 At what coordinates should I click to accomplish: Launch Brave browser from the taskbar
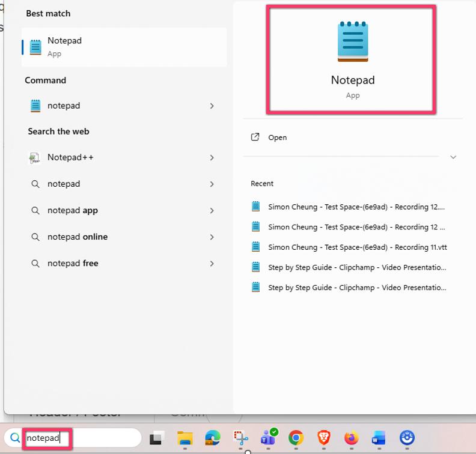[x=324, y=438]
